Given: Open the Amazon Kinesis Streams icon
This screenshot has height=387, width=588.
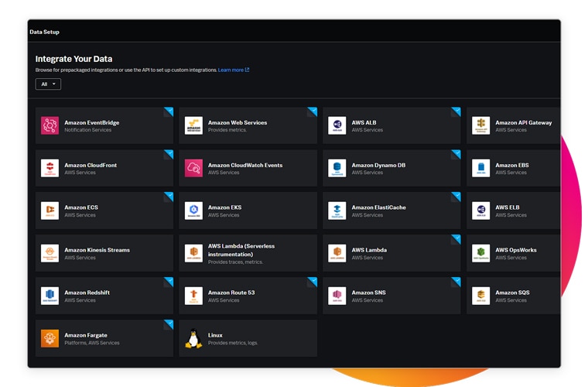Looking at the screenshot, I should pyautogui.click(x=50, y=253).
